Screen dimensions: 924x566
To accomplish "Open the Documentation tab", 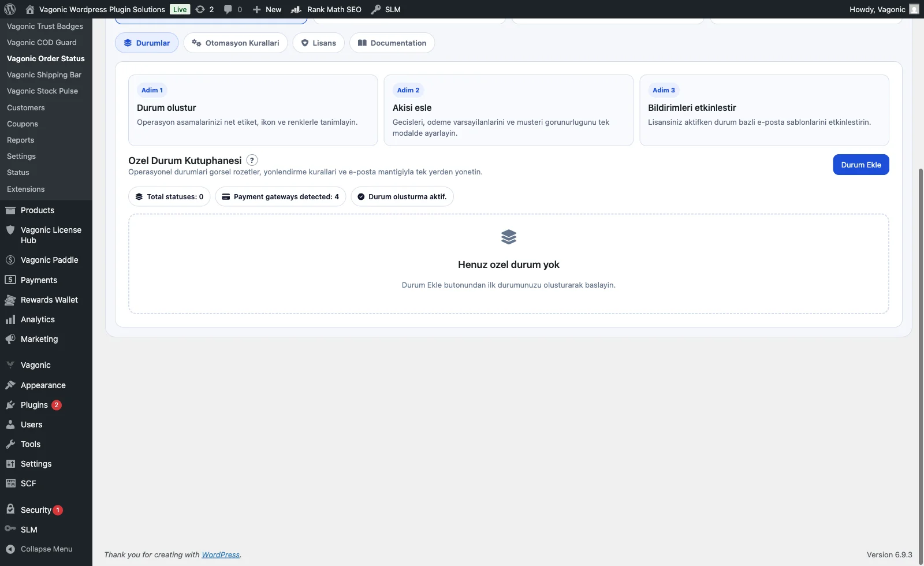I will [x=392, y=43].
